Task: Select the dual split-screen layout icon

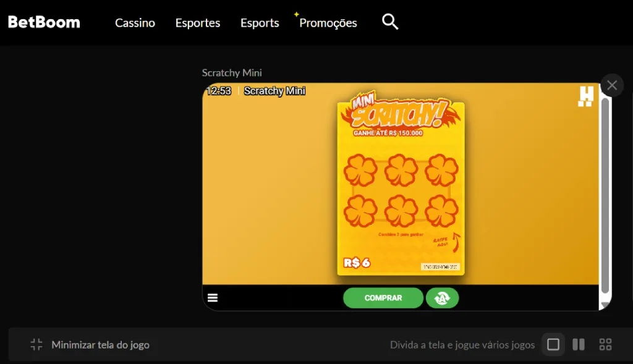Action: click(x=579, y=344)
